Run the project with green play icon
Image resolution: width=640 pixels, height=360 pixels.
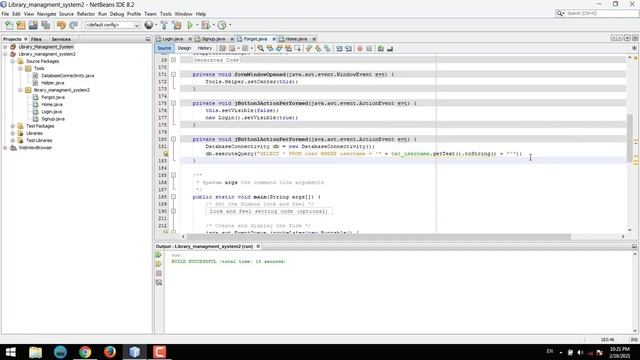(x=190, y=25)
